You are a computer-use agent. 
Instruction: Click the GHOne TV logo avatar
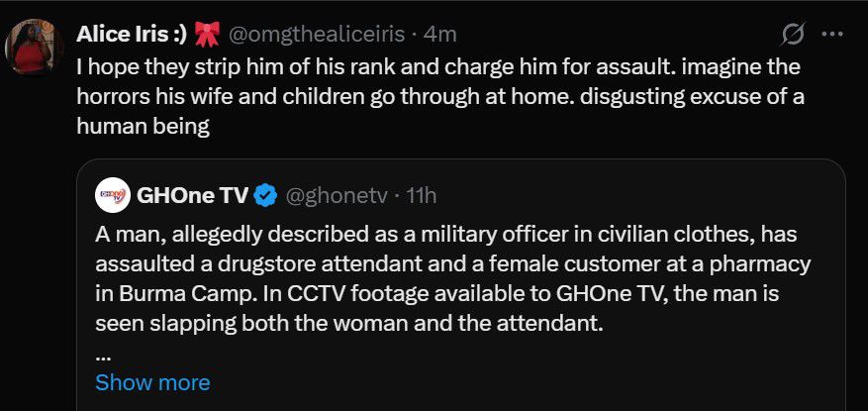[x=114, y=196]
